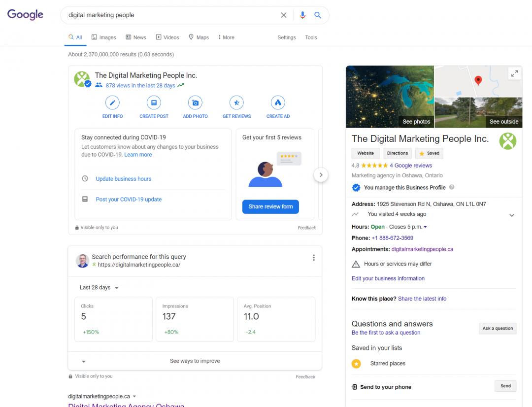532x407 pixels.
Task: Click the magnifier search icon
Action: pos(318,15)
